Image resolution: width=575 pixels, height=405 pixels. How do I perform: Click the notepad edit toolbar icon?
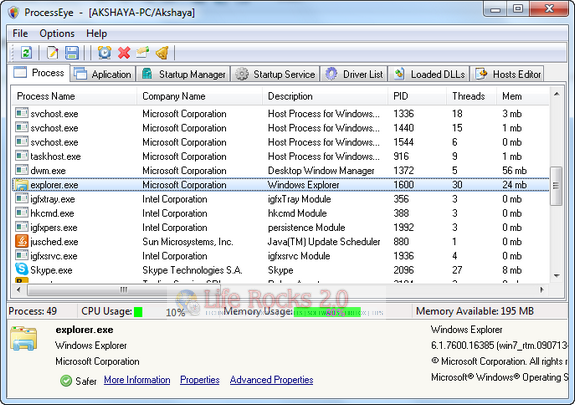(x=52, y=53)
